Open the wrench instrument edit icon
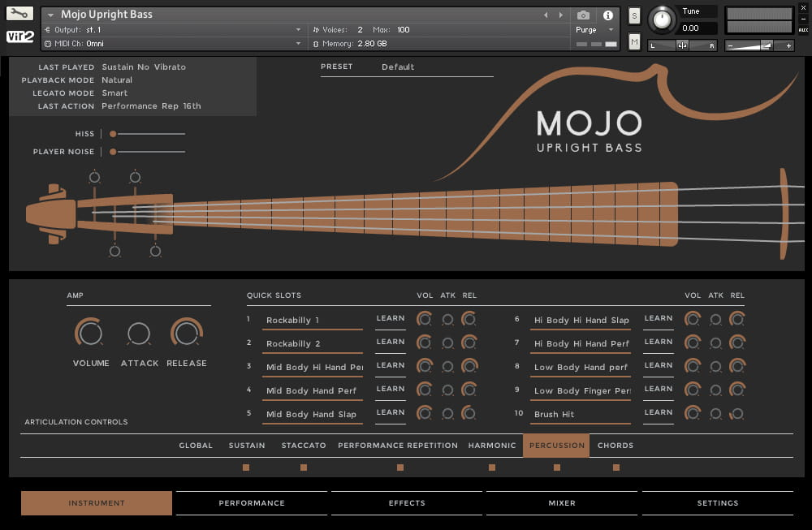The height and width of the screenshot is (530, 812). pyautogui.click(x=19, y=14)
